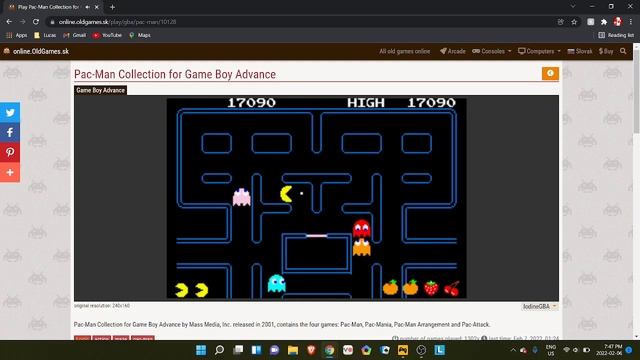The image size is (640, 360).
Task: Go to online.OldGames.sk home logo
Action: click(x=36, y=51)
